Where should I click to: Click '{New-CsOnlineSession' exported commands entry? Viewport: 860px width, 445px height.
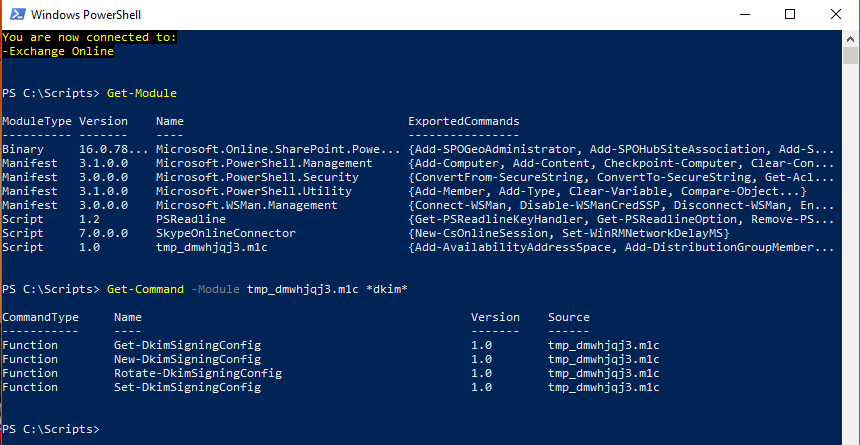coord(481,233)
